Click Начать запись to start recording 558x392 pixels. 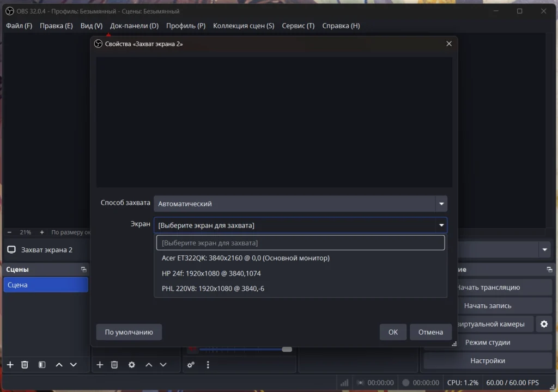tap(488, 305)
